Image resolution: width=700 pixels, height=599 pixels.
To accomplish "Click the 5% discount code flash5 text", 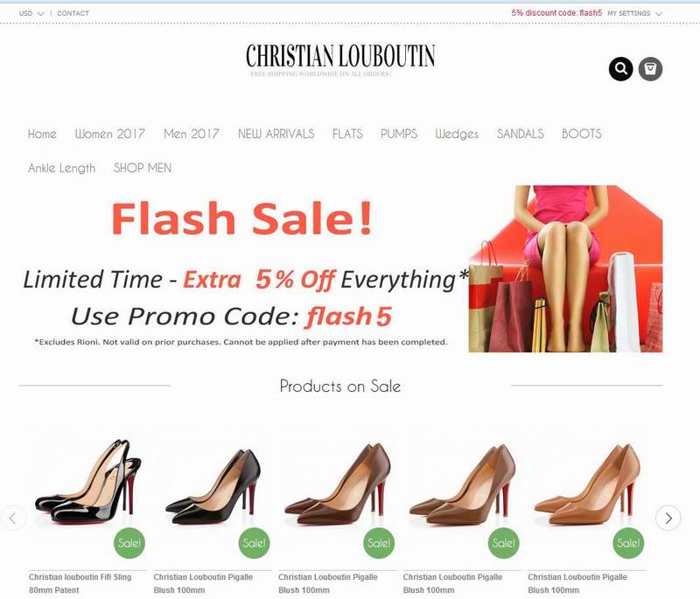I will pyautogui.click(x=556, y=13).
